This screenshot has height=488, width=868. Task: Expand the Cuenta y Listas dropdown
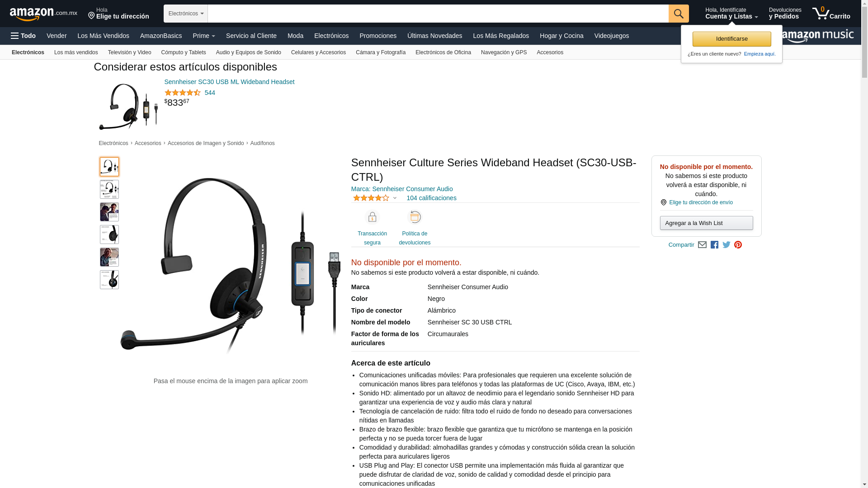pyautogui.click(x=731, y=14)
